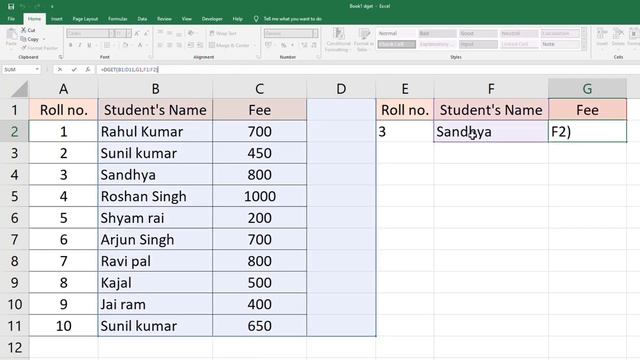640x360 pixels.
Task: Apply the Normal cell style
Action: click(x=396, y=33)
